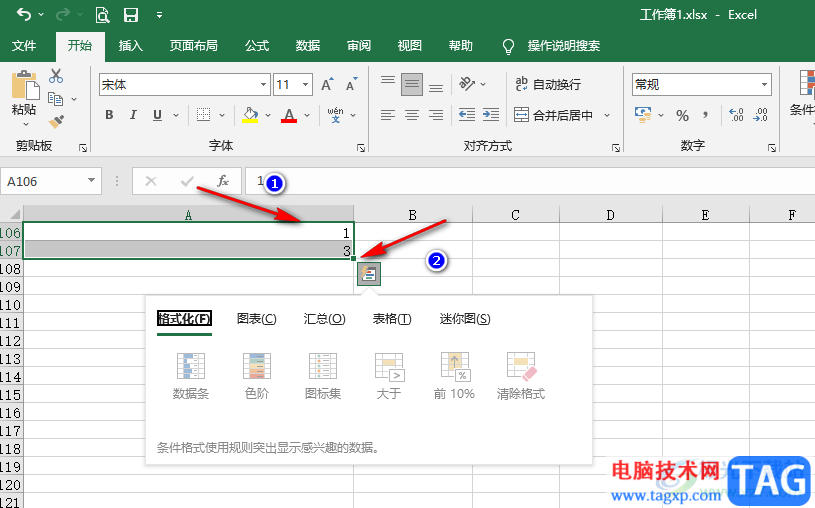Apply red font color
815x508 pixels.
click(x=289, y=115)
